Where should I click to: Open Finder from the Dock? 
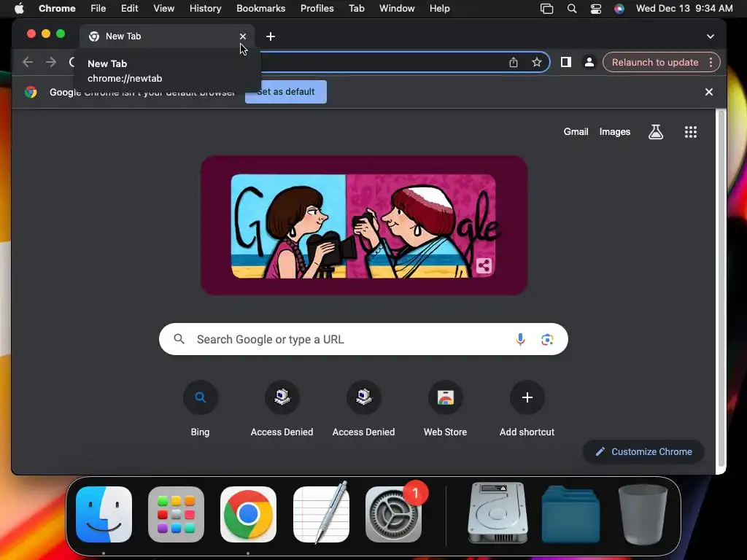tap(104, 514)
